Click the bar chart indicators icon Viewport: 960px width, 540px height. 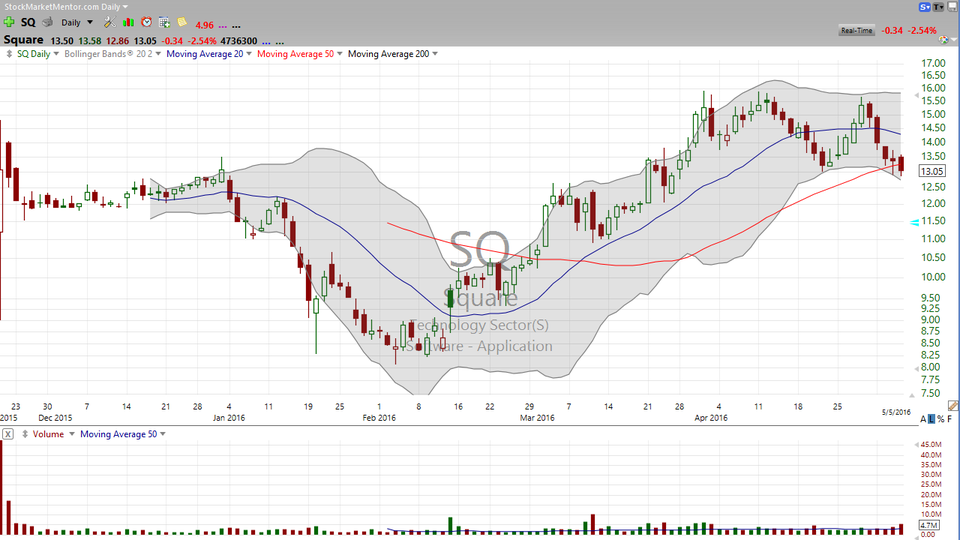(x=128, y=22)
